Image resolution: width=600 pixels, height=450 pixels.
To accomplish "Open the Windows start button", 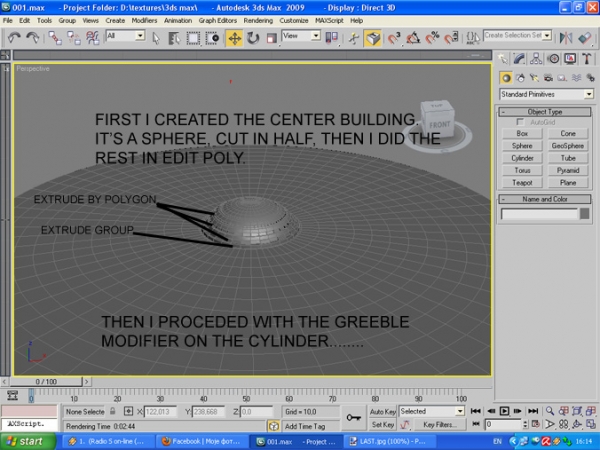I will point(28,441).
